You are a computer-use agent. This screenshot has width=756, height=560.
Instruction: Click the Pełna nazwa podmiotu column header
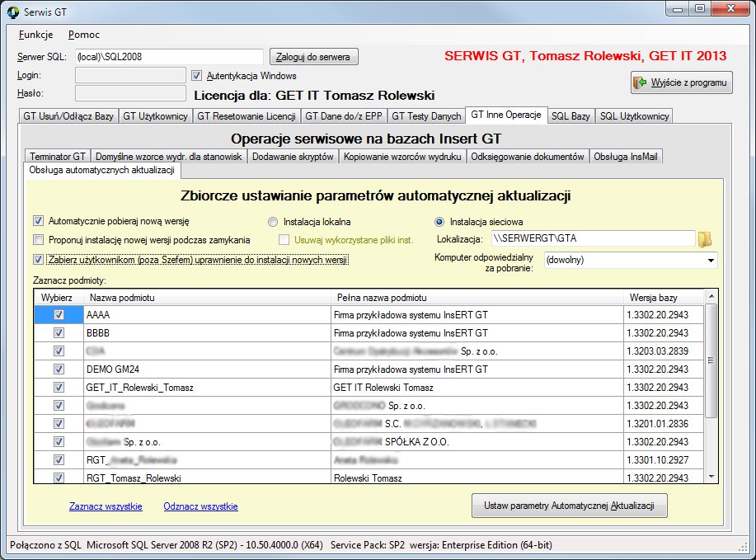tap(477, 298)
